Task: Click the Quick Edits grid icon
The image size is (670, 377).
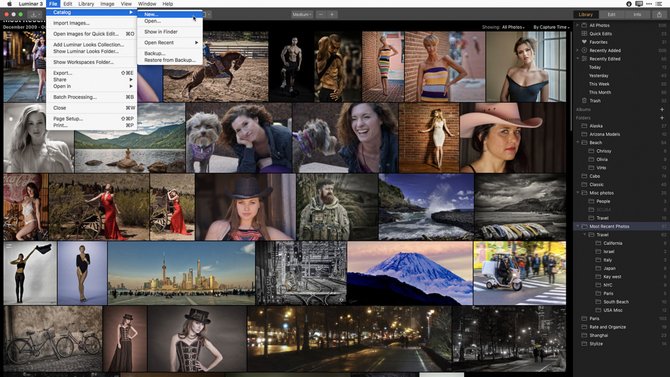Action: point(584,33)
